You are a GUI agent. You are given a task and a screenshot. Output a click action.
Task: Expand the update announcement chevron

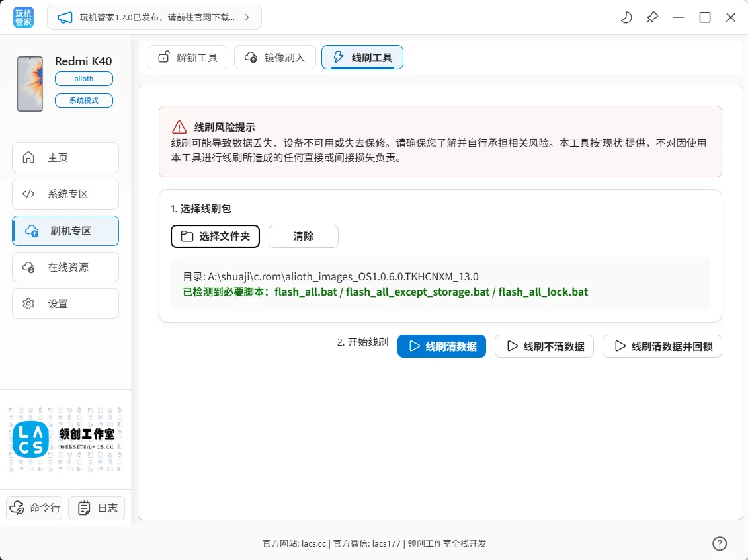[247, 18]
